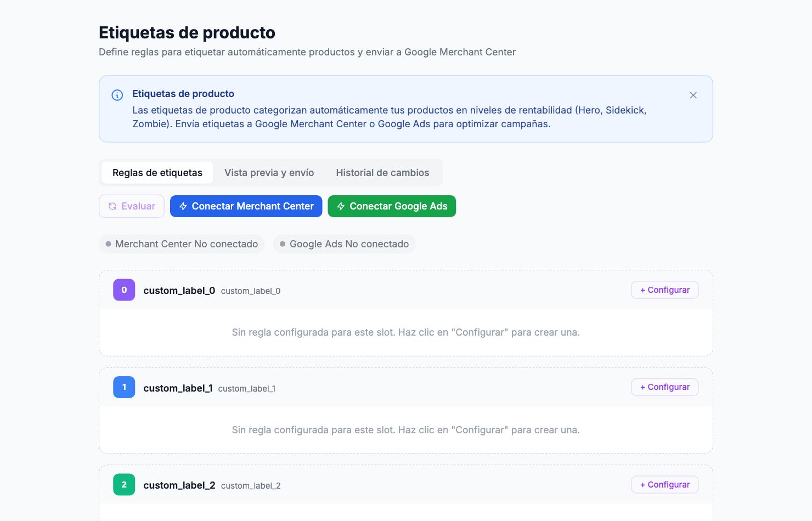Click subtitle about Google Merchant Center rules
The width and height of the screenshot is (812, 521).
307,52
